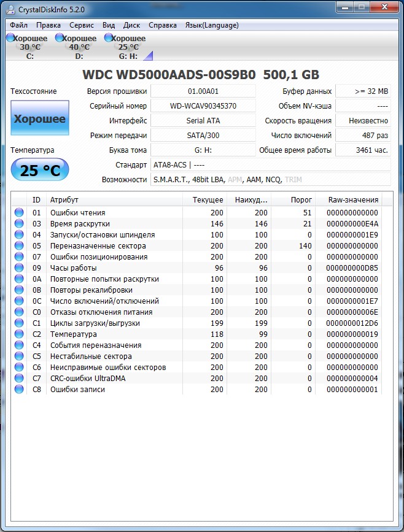
Task: Click the rotation speed field Неизвестно
Action: click(363, 120)
